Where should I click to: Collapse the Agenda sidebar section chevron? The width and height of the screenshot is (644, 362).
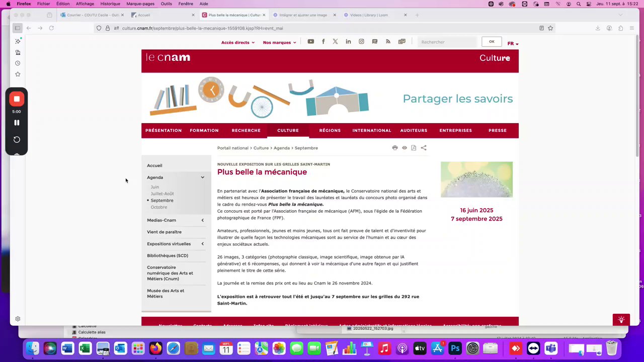pos(203,177)
